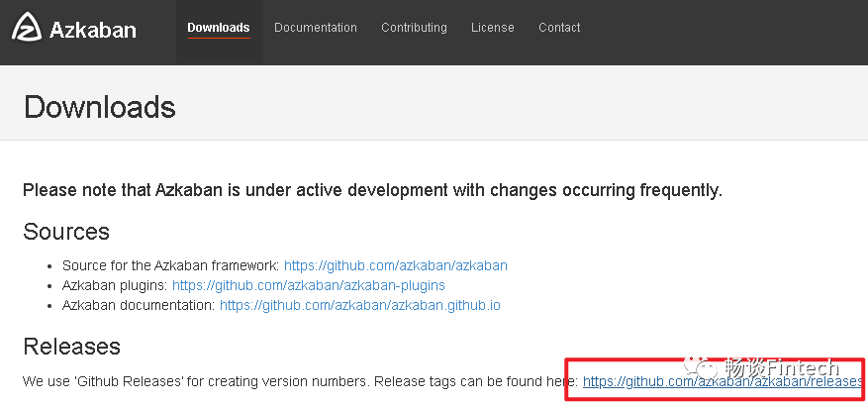Follow the azkaban-plugins GitHub link
The image size is (868, 406).
tap(309, 285)
